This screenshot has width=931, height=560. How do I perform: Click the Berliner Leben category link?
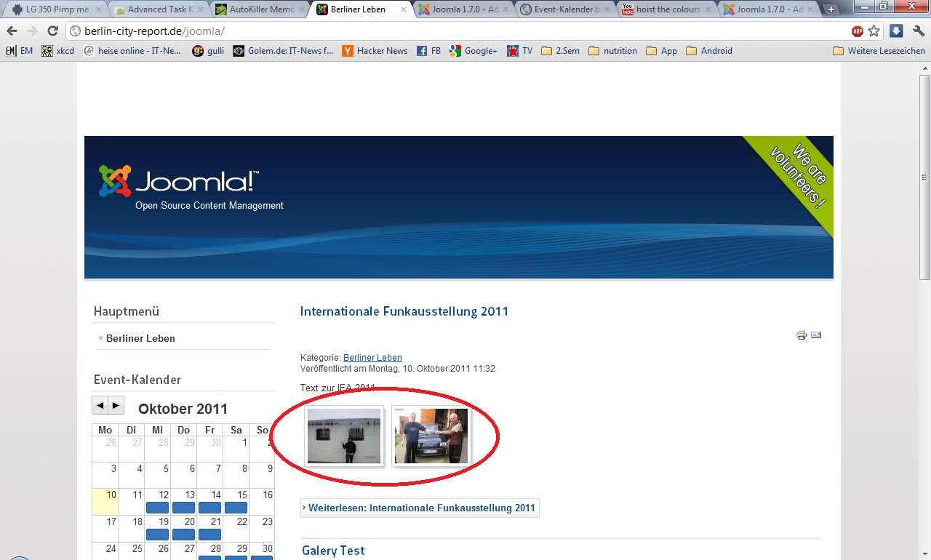(x=372, y=358)
